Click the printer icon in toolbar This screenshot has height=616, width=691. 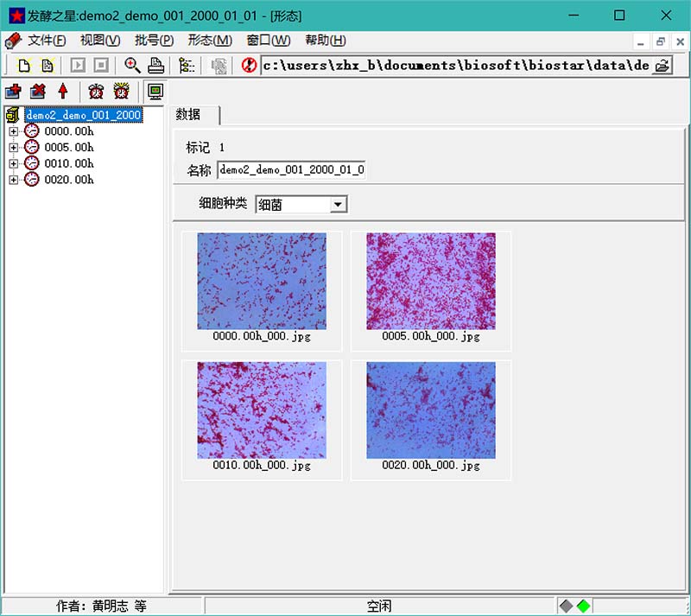click(x=155, y=66)
